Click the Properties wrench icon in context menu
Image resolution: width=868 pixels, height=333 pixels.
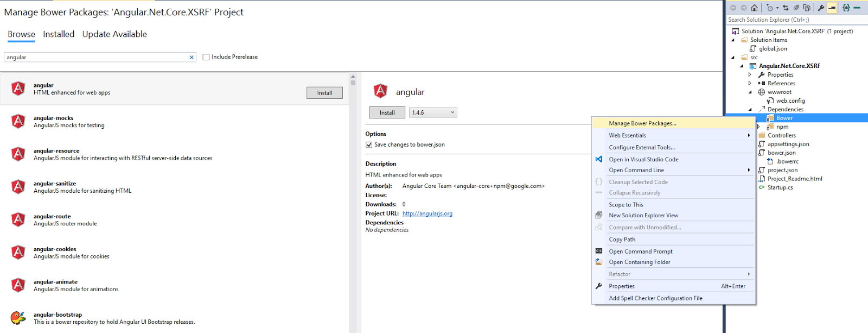[x=599, y=286]
